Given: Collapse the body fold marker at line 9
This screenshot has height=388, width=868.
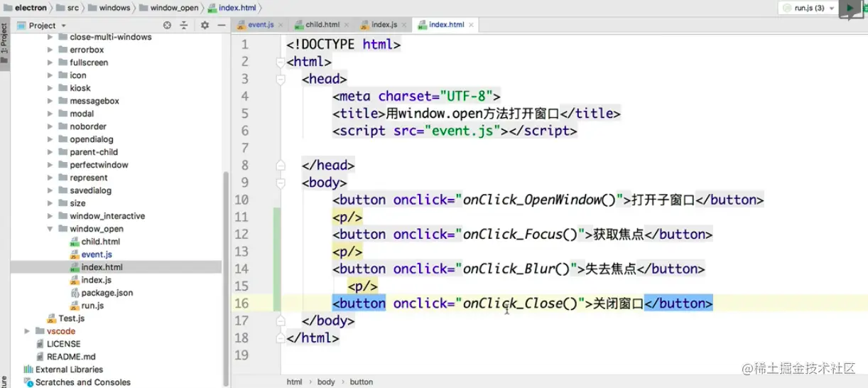Looking at the screenshot, I should click(281, 183).
